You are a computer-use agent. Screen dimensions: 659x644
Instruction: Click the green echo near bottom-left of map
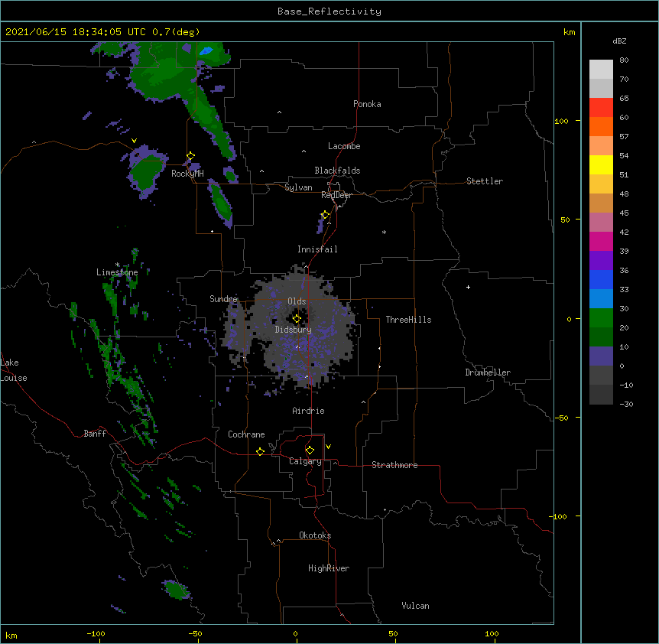click(176, 590)
